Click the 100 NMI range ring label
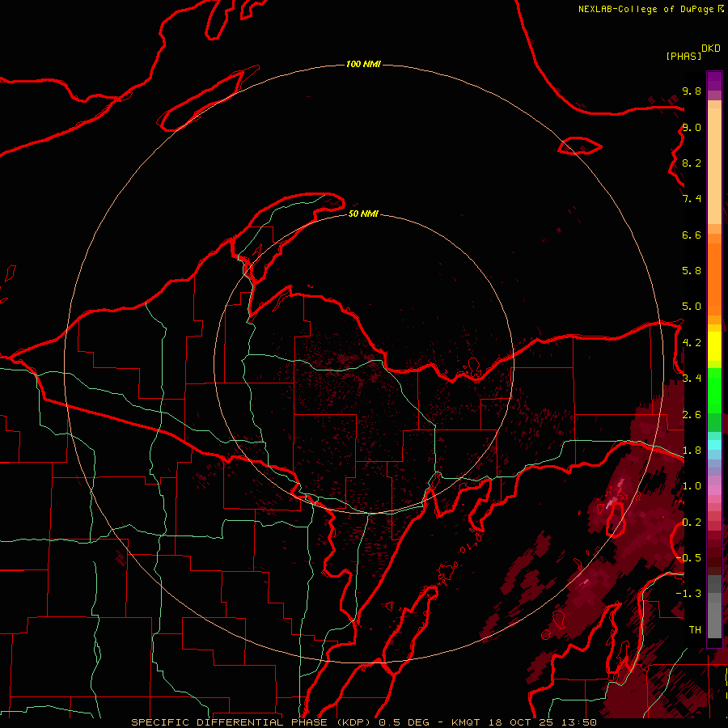728x728 pixels. pos(363,64)
